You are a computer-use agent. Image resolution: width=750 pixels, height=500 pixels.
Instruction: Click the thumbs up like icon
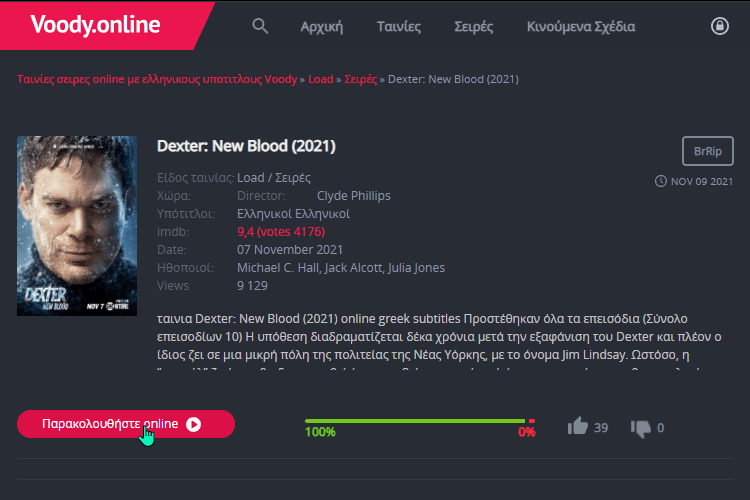click(577, 425)
